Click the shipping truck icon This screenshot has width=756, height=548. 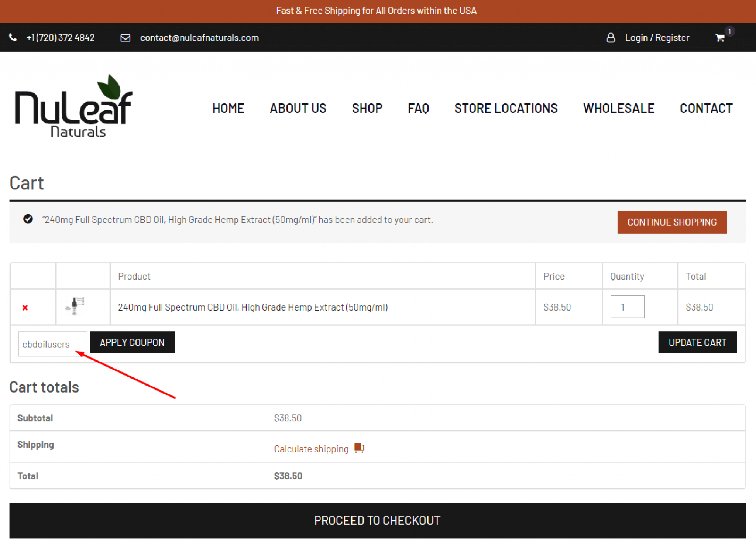coord(359,448)
